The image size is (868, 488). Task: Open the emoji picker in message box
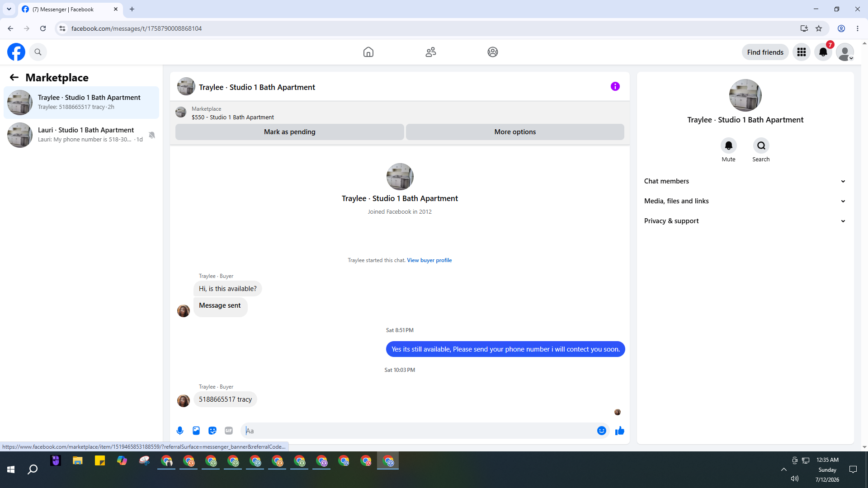pyautogui.click(x=602, y=431)
